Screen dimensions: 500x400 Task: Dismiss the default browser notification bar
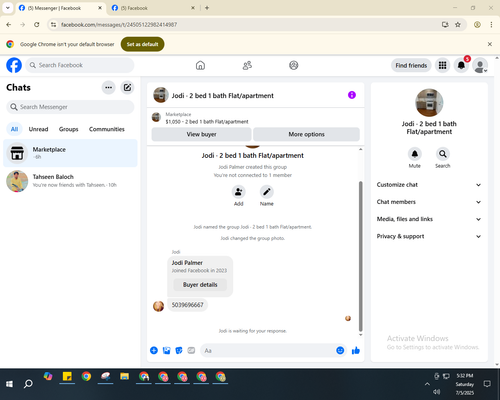[x=490, y=44]
